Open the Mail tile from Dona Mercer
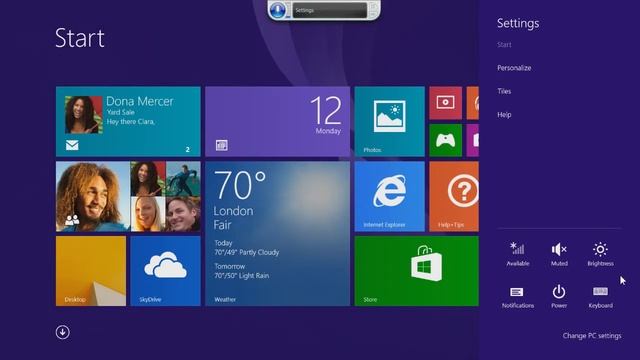Screen dimensions: 640x360 [128, 121]
